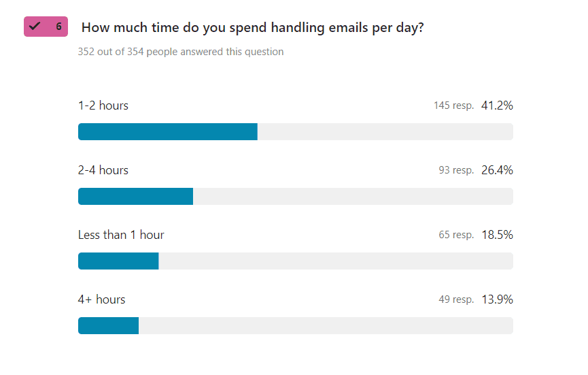Click the 26.4% percentage value

[x=497, y=170]
